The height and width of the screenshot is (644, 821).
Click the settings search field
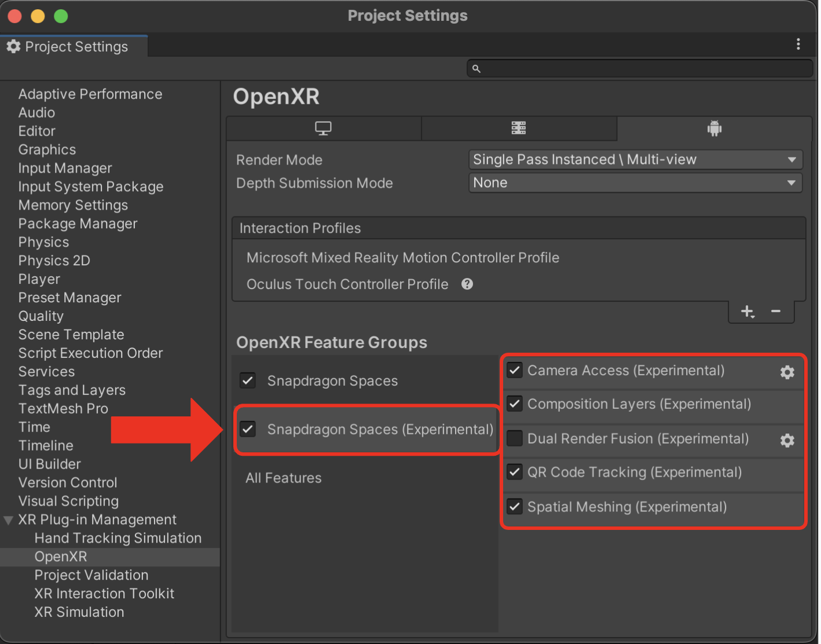pos(640,68)
